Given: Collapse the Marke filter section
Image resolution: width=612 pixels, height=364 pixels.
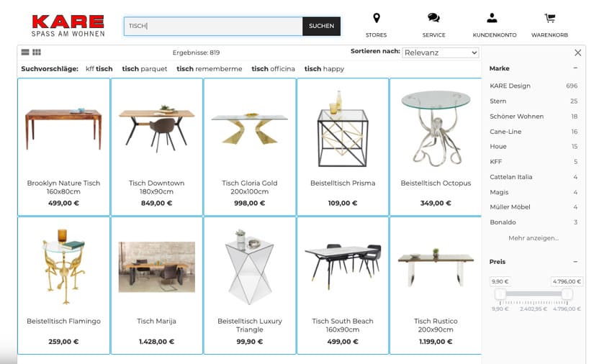Looking at the screenshot, I should [x=575, y=68].
